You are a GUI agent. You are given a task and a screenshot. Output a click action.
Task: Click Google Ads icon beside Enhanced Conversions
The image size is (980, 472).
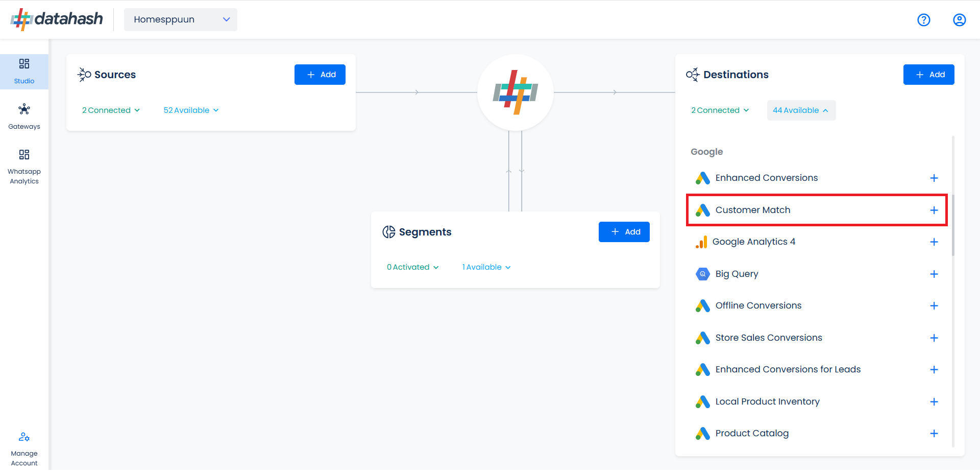pyautogui.click(x=703, y=178)
